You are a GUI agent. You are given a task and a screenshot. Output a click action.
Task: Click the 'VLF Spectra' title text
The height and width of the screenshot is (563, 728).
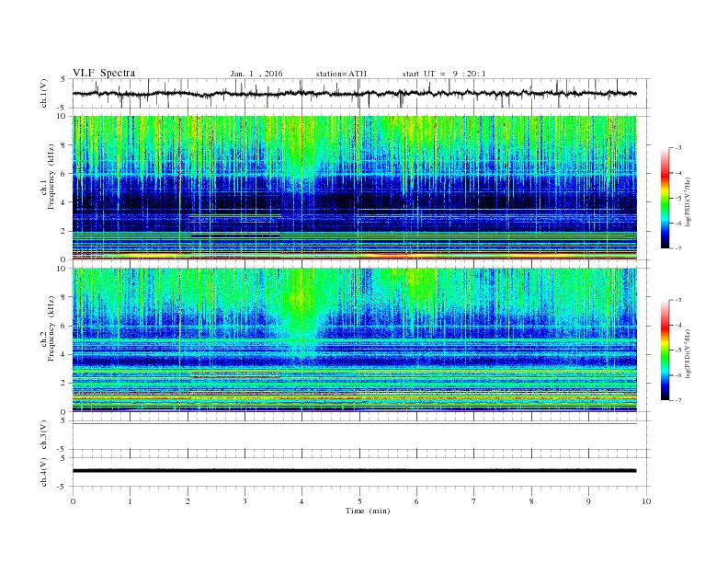pos(104,73)
